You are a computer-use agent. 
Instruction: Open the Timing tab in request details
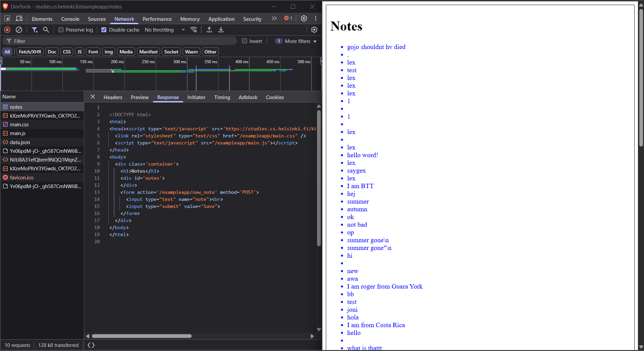click(222, 97)
